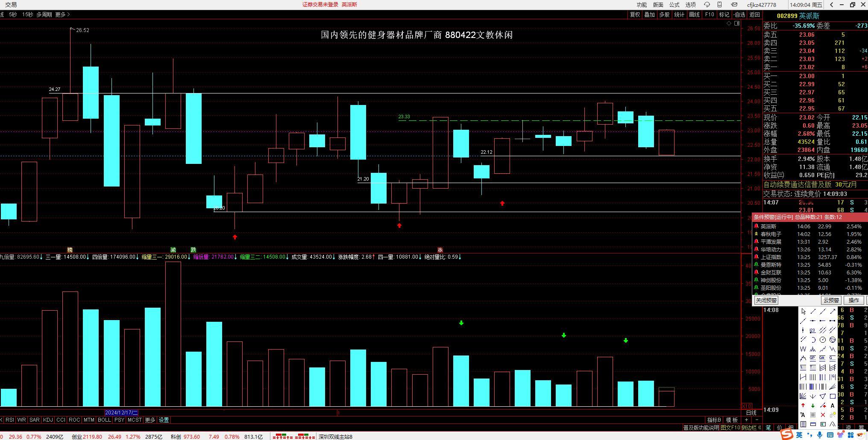
Task: Click 标记 mark toolbar item
Action: 724,15
